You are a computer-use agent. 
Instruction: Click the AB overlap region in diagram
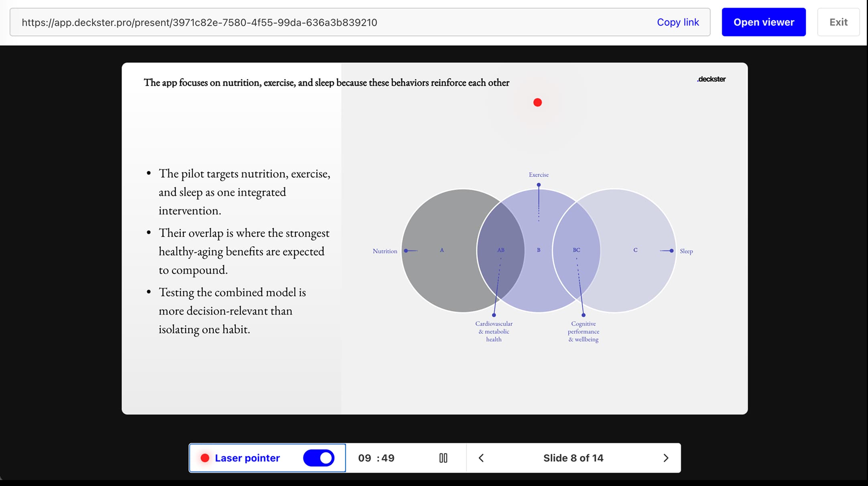coord(500,250)
